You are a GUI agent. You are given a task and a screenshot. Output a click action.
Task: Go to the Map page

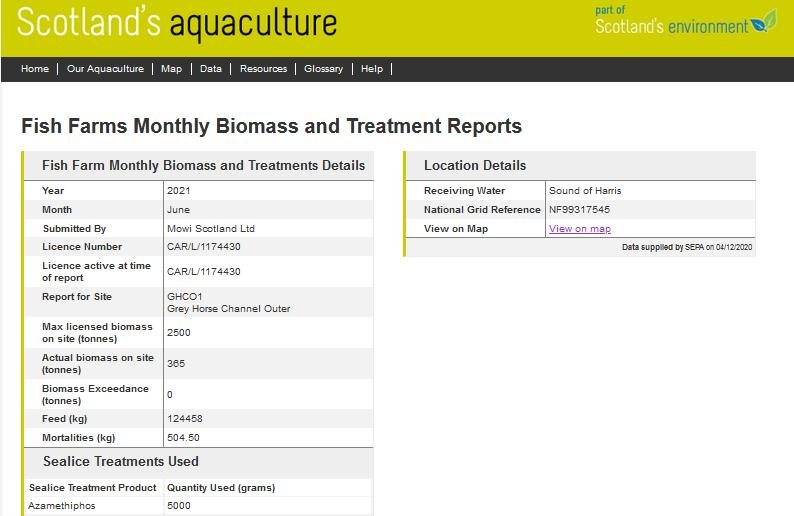171,69
